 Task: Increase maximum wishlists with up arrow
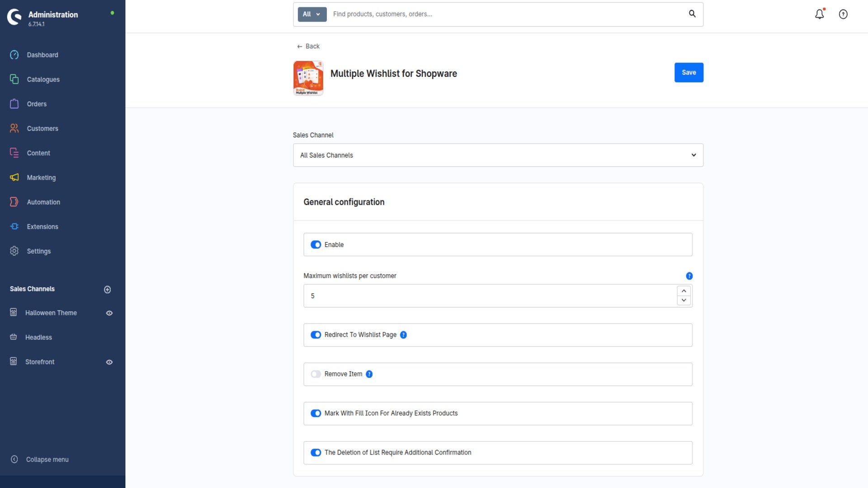coord(684,291)
